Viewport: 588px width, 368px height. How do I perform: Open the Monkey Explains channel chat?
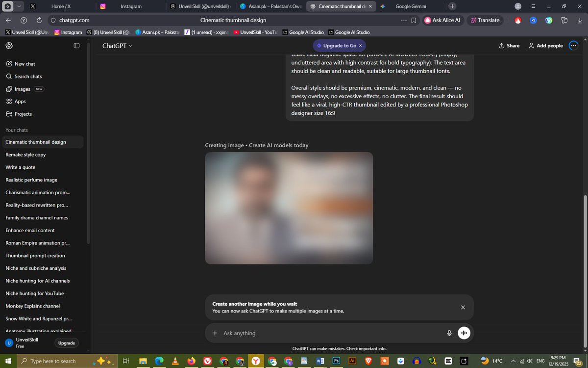click(43, 306)
